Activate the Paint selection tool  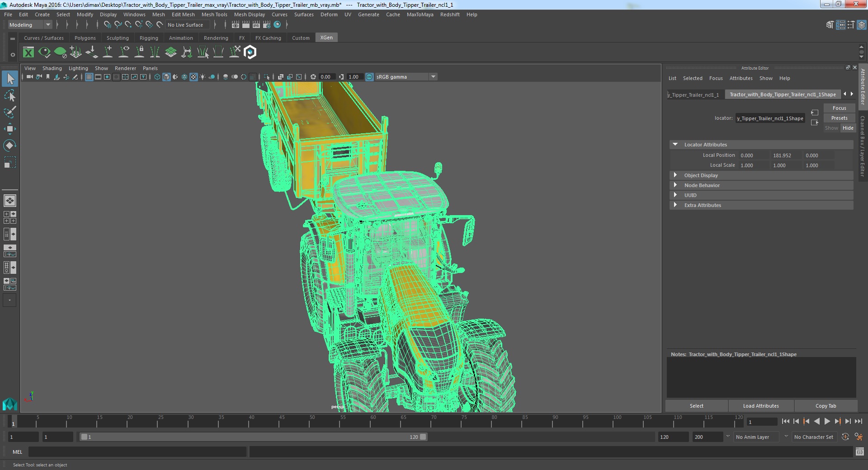(10, 112)
